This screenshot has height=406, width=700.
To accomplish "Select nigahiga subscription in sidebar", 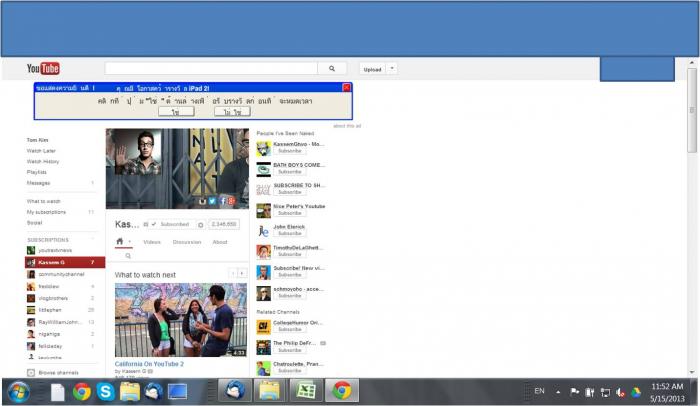I will click(49, 334).
